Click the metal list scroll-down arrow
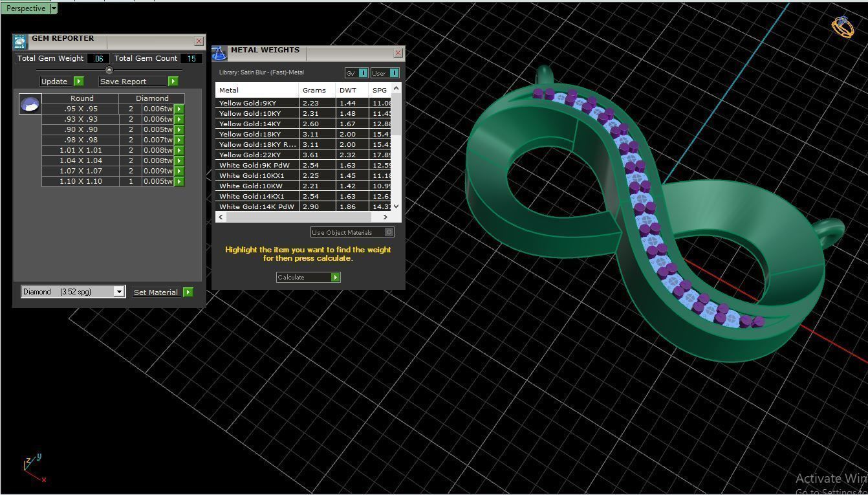The height and width of the screenshot is (495, 868). click(x=396, y=206)
